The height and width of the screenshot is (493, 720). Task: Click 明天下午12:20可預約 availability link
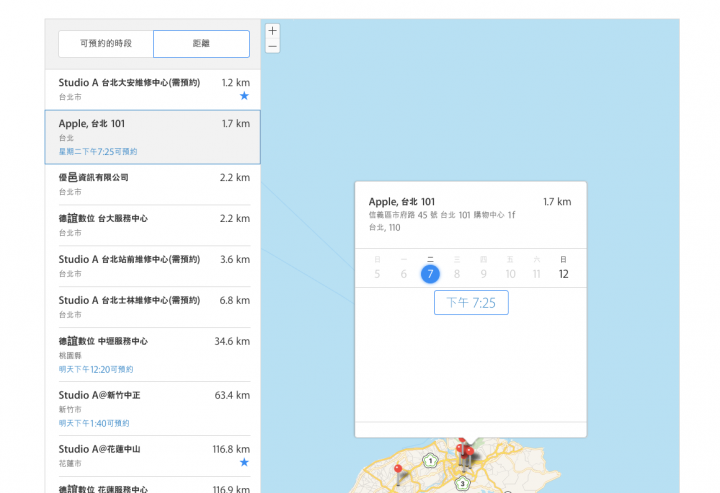(x=96, y=369)
